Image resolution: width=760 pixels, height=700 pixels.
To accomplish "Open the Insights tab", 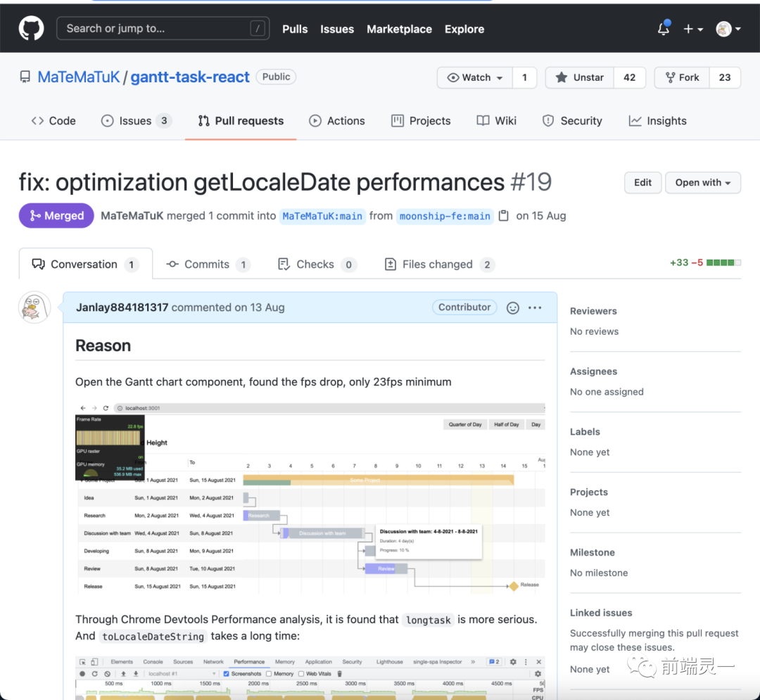I will coord(657,120).
